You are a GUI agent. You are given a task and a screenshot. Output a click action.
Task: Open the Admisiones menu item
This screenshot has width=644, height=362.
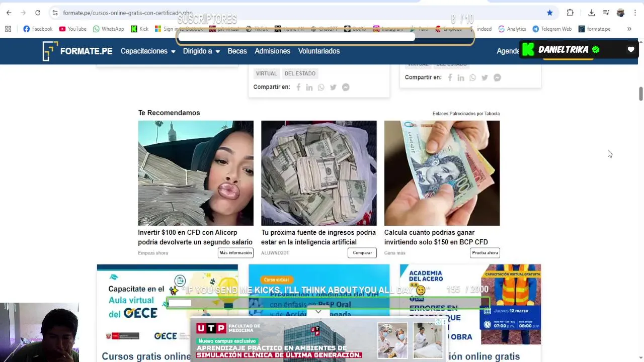coord(272,51)
